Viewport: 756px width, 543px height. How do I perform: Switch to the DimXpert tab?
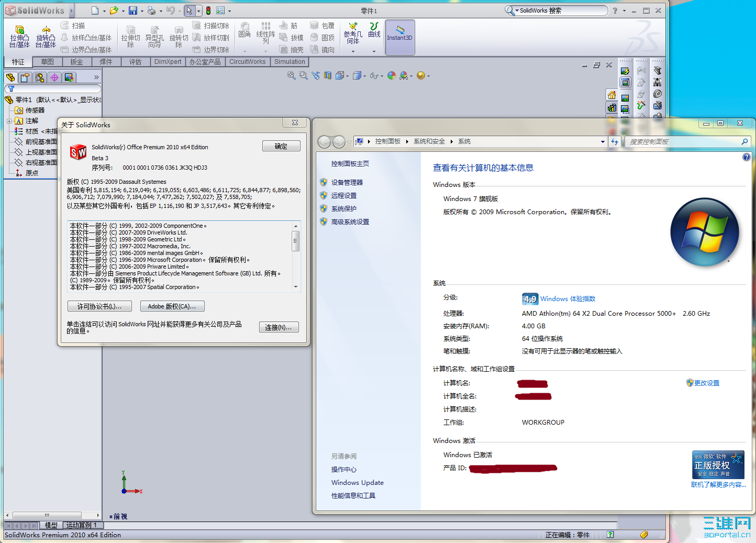(168, 62)
